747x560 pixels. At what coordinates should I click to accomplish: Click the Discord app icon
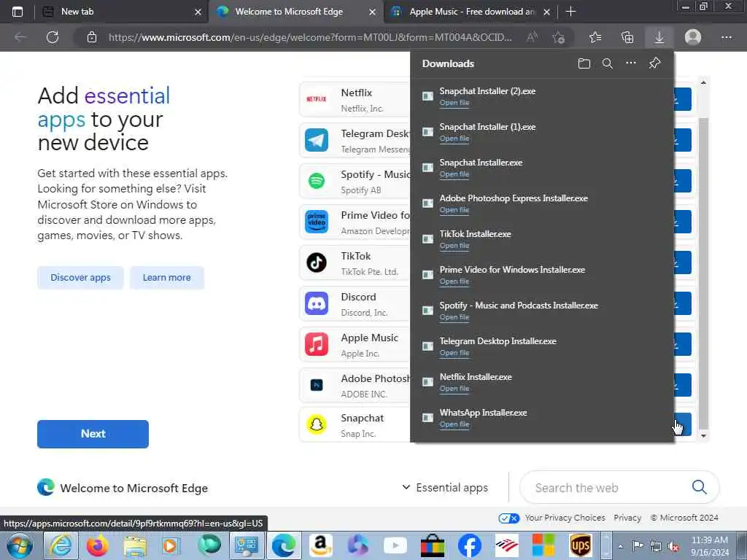(x=317, y=303)
